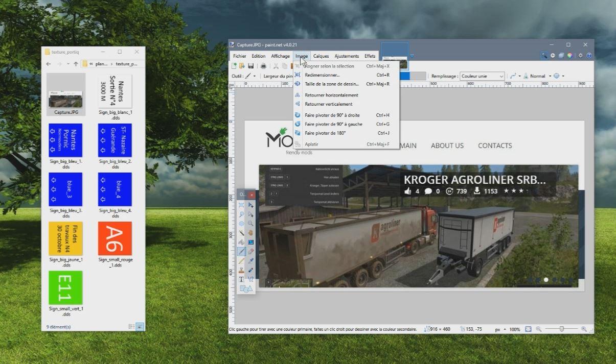
Task: Click the zoom slider in status bar
Action: point(561,329)
